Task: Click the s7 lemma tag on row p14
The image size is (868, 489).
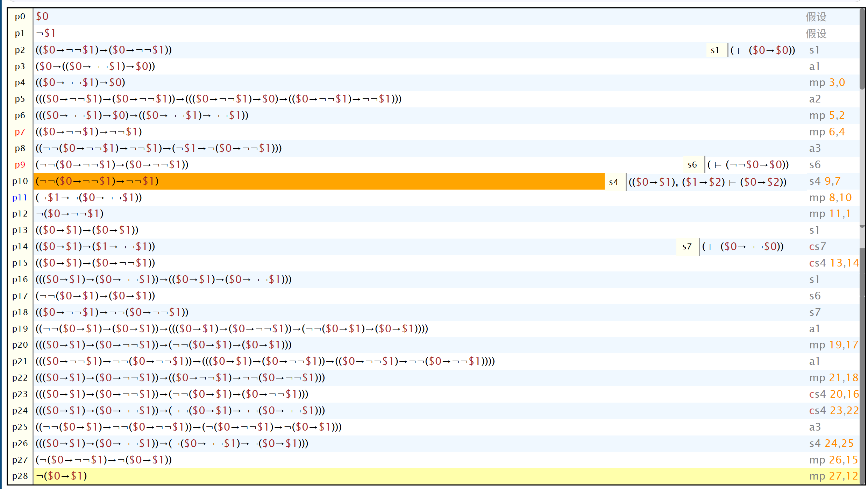Action: click(x=687, y=247)
